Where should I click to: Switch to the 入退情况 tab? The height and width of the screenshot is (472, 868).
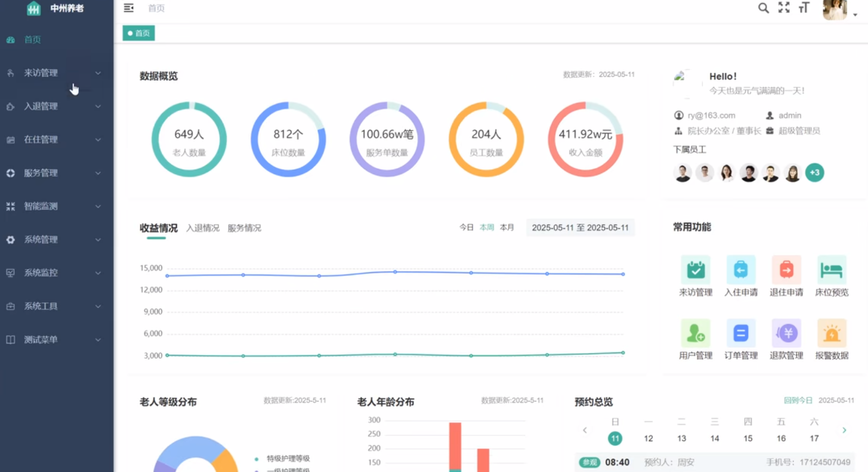203,228
